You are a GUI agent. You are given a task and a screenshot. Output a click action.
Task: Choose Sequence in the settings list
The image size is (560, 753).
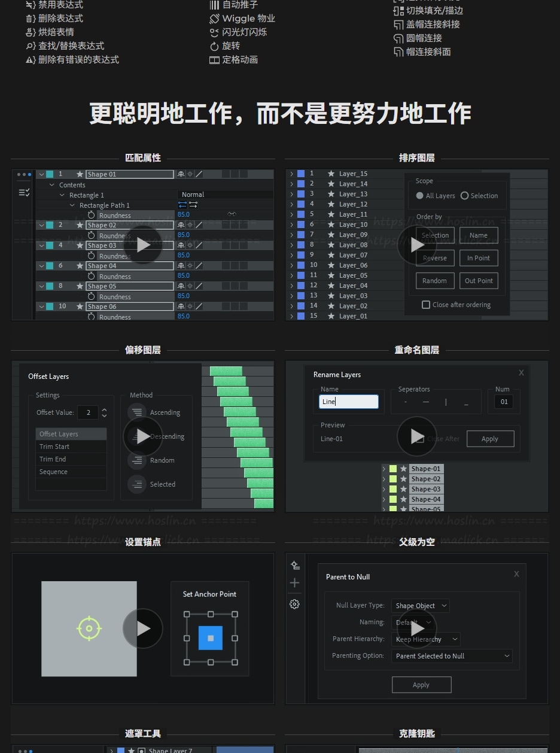click(x=71, y=472)
